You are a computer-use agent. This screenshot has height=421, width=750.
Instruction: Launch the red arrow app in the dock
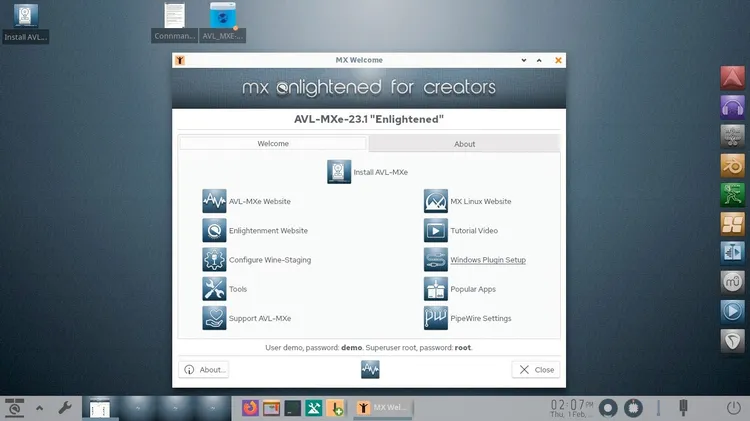coord(732,78)
